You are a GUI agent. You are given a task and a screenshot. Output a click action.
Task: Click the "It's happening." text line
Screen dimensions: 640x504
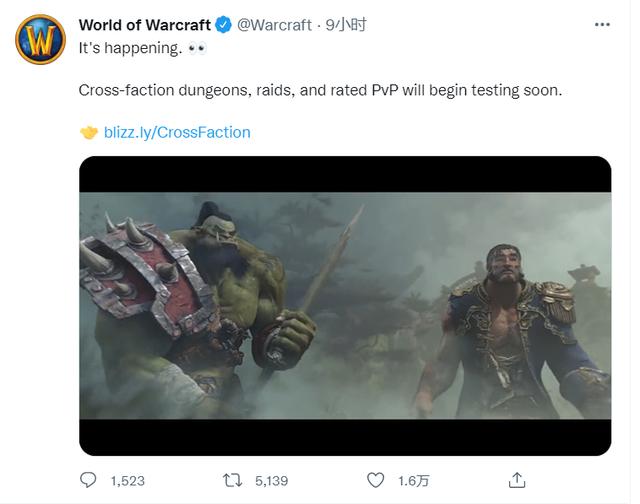pyautogui.click(x=129, y=47)
